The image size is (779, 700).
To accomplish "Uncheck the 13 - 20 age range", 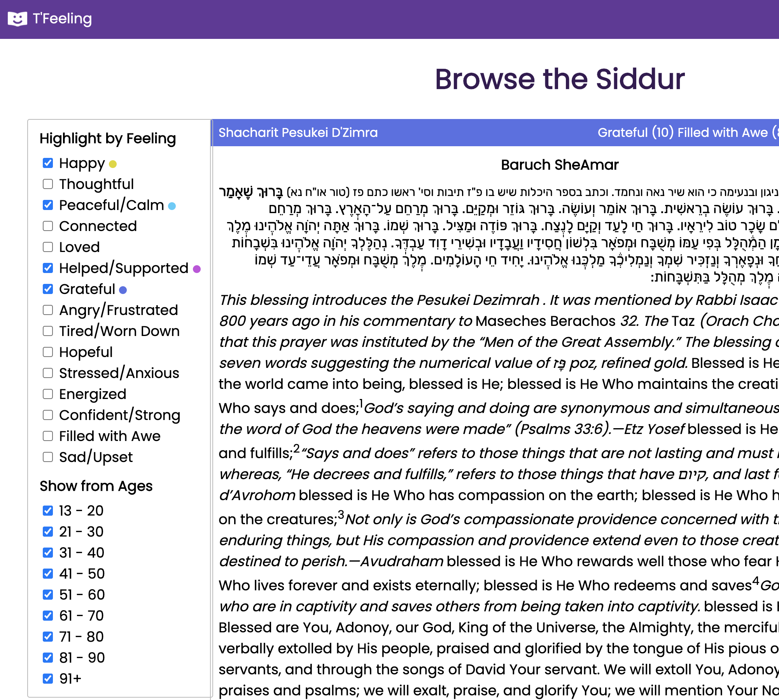I will pyautogui.click(x=48, y=511).
